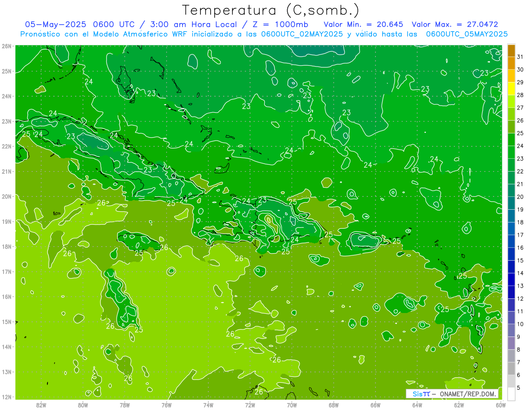The height and width of the screenshot is (411, 532).
Task: Click the legend scale value "16"
Action: 520,248
